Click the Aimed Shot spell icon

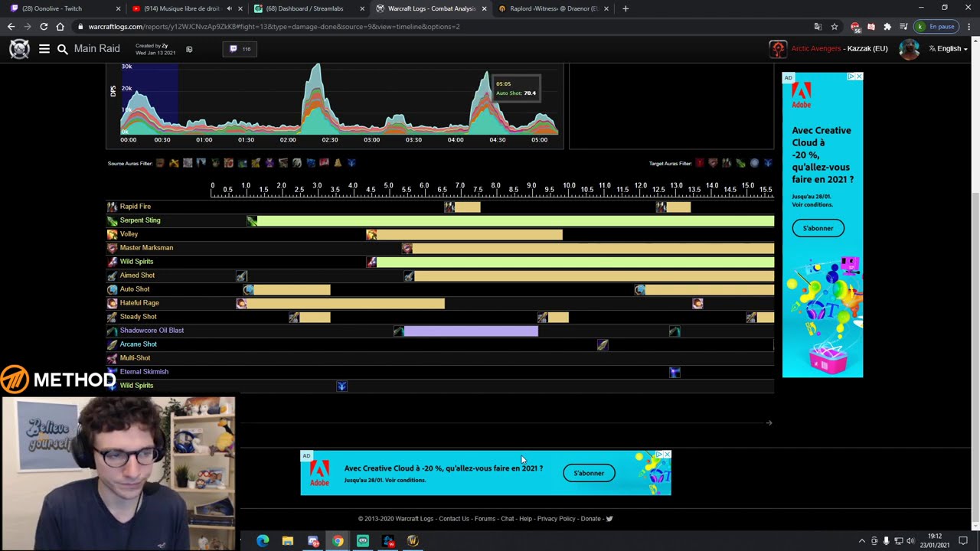click(113, 275)
